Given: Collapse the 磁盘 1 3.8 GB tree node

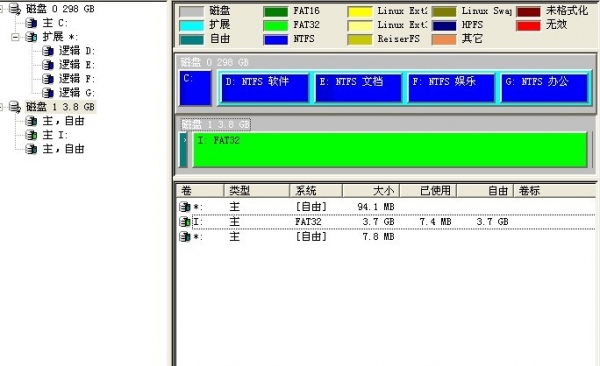Looking at the screenshot, I should [x=1, y=107].
